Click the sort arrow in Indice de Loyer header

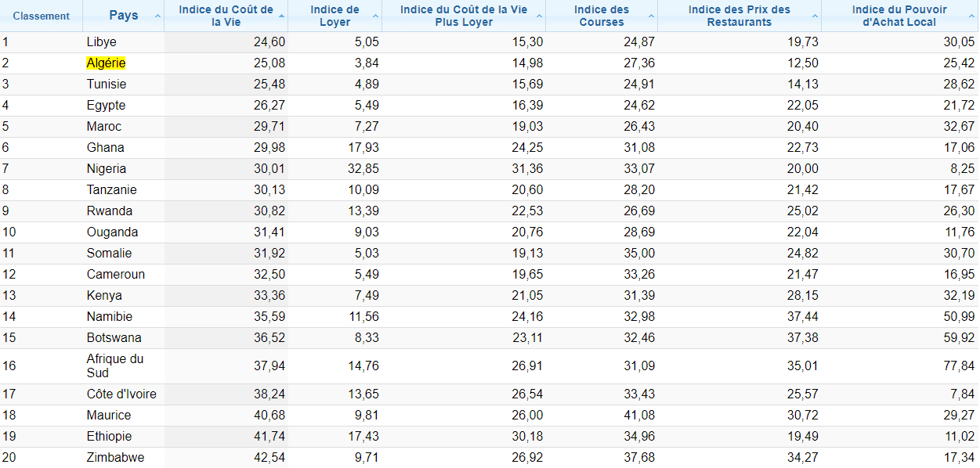pos(376,16)
